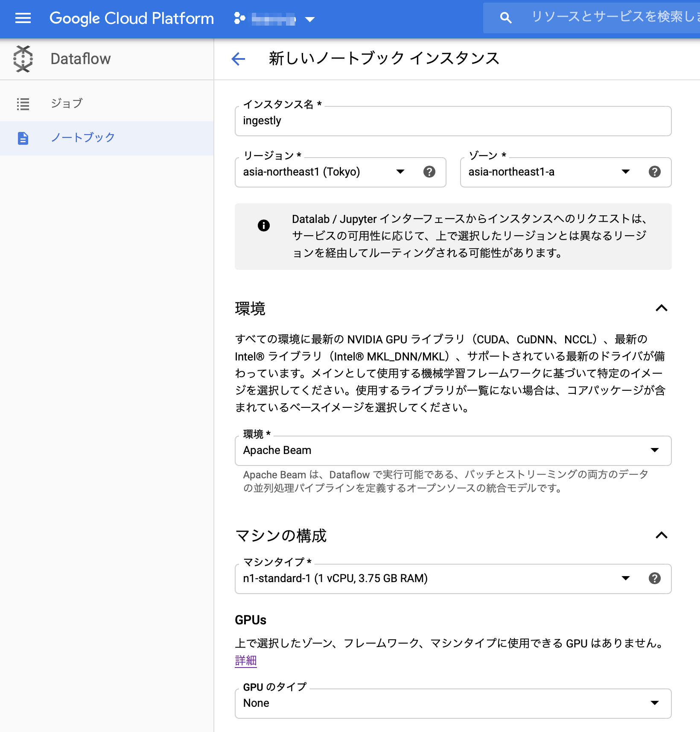
Task: Select the ノートブック sidebar item
Action: point(107,138)
